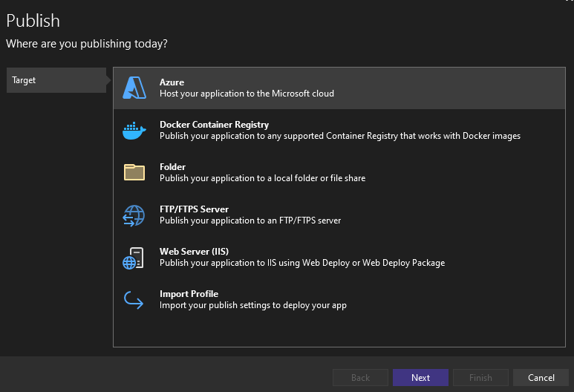
Task: Click the Docker whale icon
Action: pos(134,131)
